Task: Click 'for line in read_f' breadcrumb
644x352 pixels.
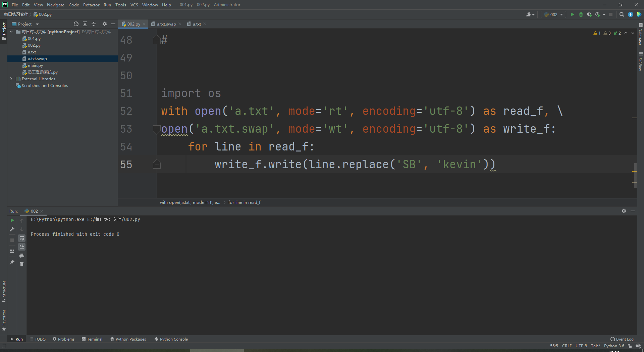Action: point(244,203)
